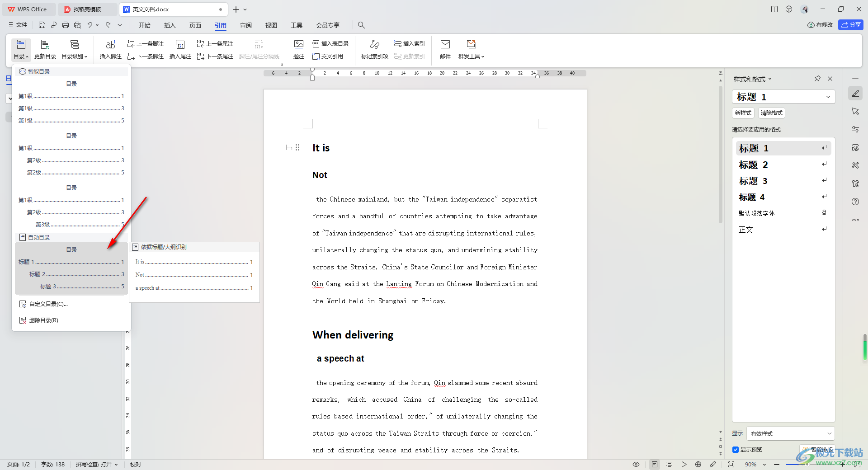The height and width of the screenshot is (470, 868).
Task: Switch to the Insert (插入) tab
Action: pos(170,25)
